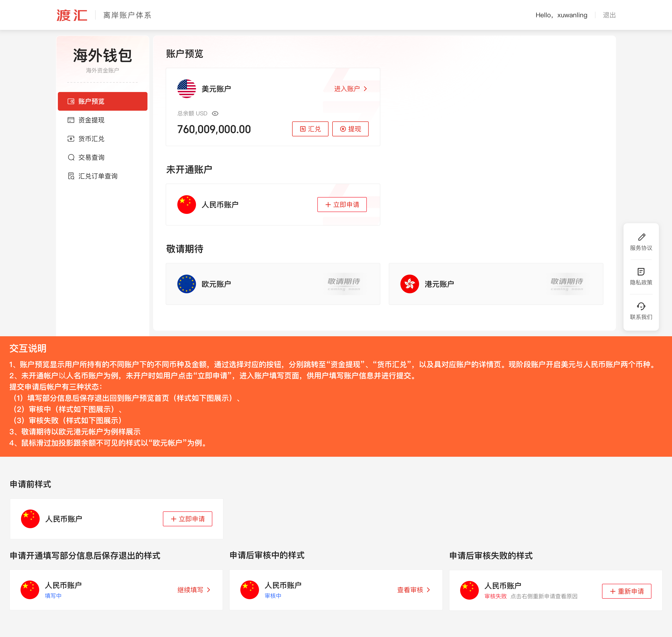This screenshot has height=637, width=672.
Task: Click the China flag in 未开通账户 card
Action: 187,204
